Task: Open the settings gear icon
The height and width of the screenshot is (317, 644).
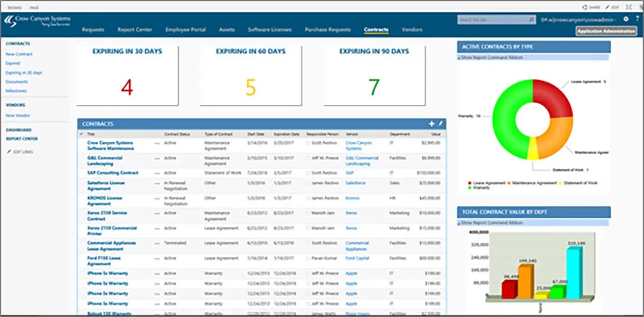Action: click(626, 19)
